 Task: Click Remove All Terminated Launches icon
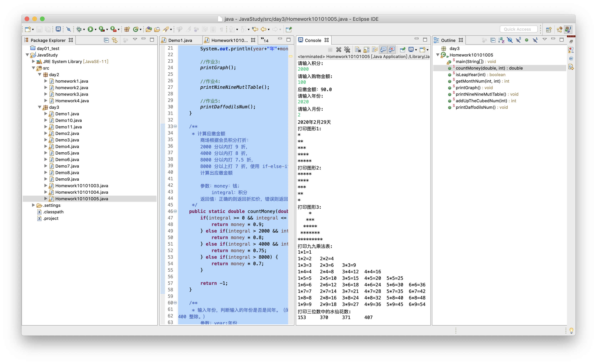point(347,50)
